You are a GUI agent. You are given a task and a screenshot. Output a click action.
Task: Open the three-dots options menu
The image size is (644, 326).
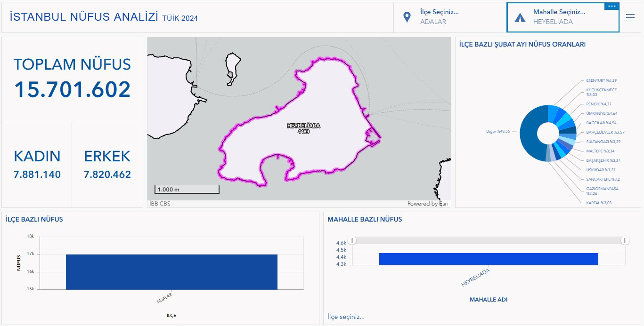(611, 6)
